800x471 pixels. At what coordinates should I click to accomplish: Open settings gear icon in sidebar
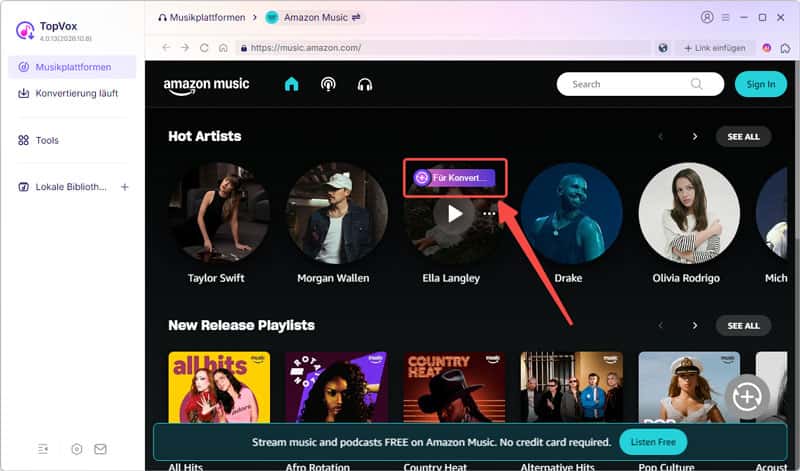tap(77, 449)
